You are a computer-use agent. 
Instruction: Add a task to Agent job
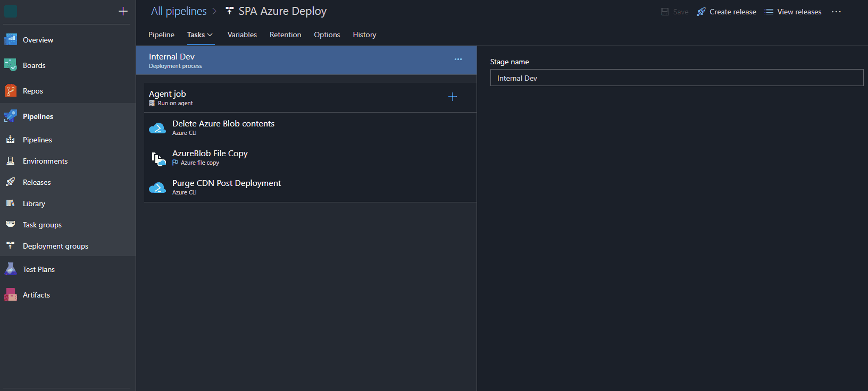[x=453, y=97]
